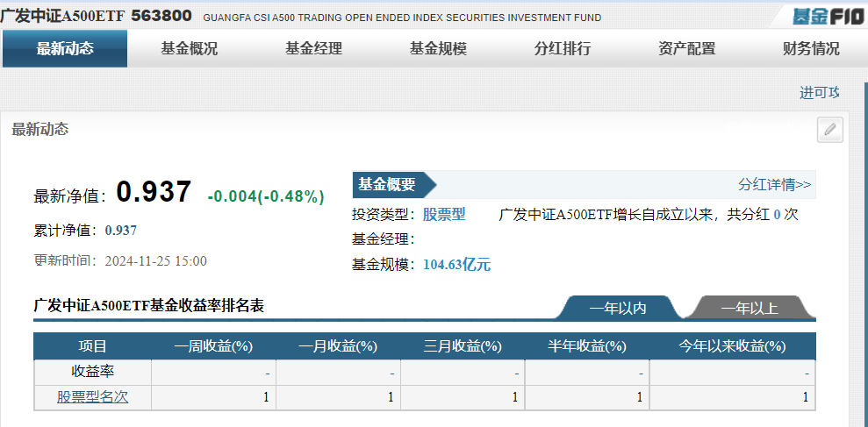Switch to the 基金概况 tab

click(190, 49)
